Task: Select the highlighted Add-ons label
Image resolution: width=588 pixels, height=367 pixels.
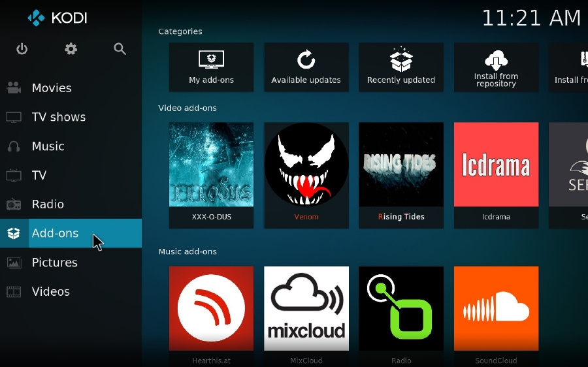Action: click(x=55, y=233)
